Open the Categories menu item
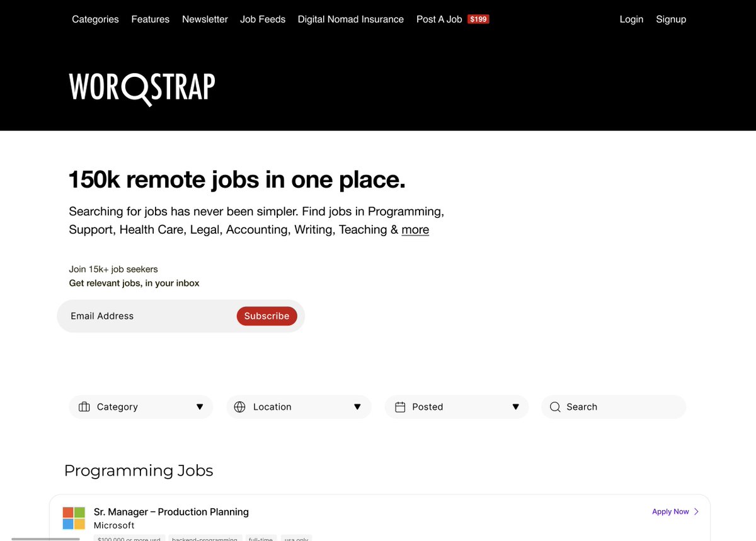Screen dimensions: 756x541 (x=95, y=20)
